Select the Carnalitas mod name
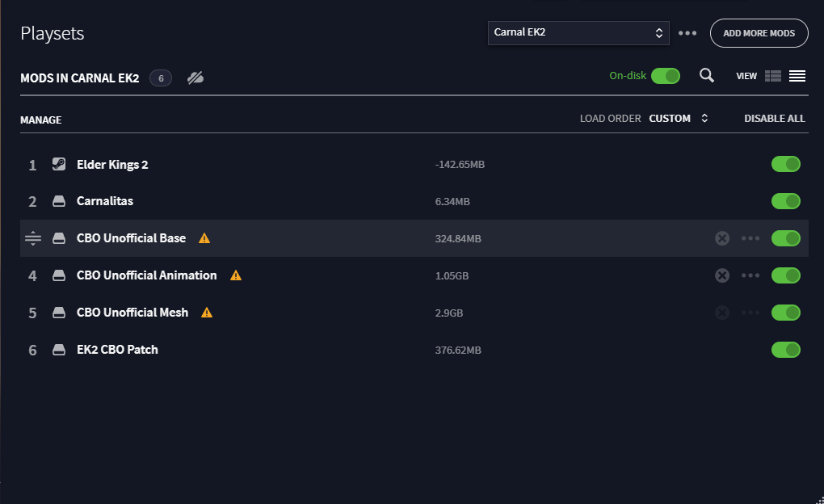The height and width of the screenshot is (504, 824). [x=104, y=201]
